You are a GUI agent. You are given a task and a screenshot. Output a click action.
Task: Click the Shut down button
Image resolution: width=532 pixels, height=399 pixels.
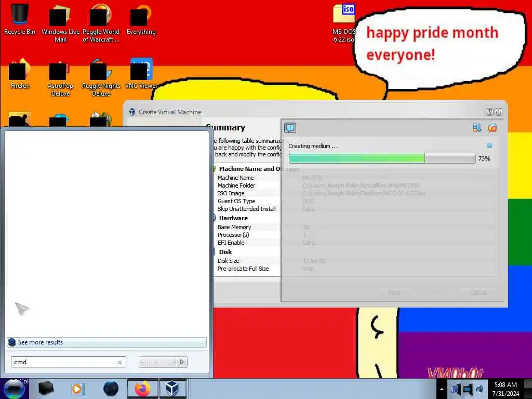coord(158,362)
